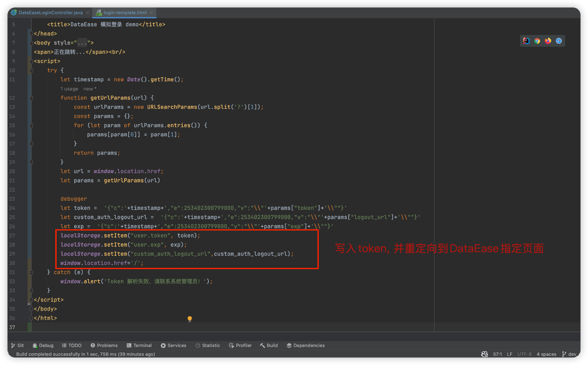Collapse the try block with fold arrow
Screen dimensions: 588x365
tap(31, 70)
